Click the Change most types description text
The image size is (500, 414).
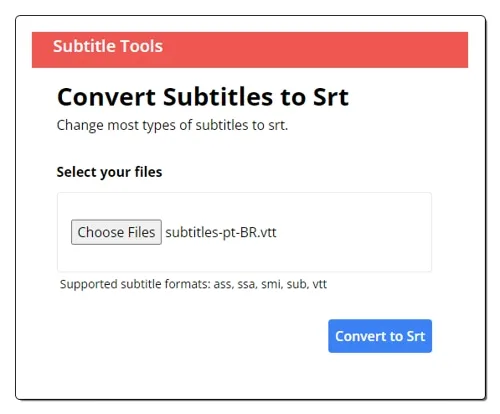point(172,126)
